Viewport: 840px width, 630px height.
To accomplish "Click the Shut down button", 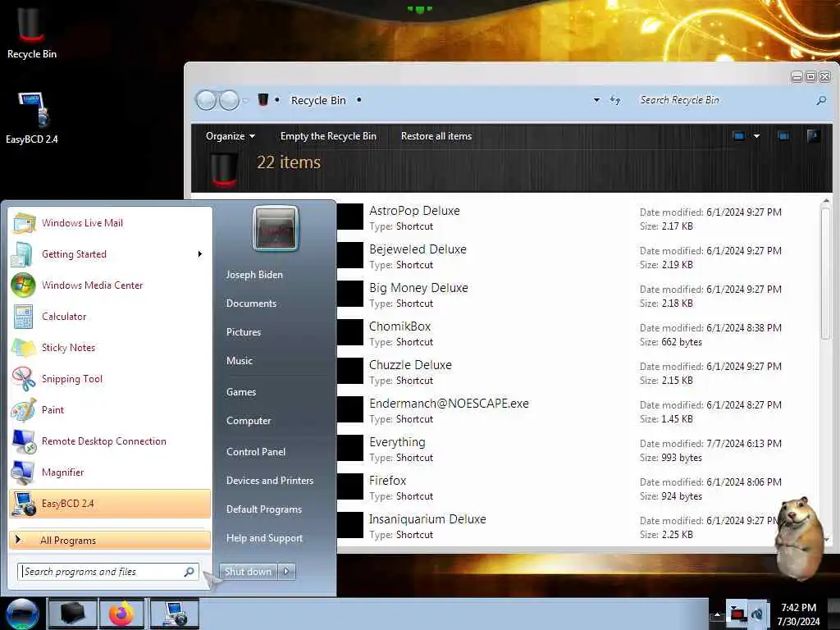I will (x=248, y=572).
